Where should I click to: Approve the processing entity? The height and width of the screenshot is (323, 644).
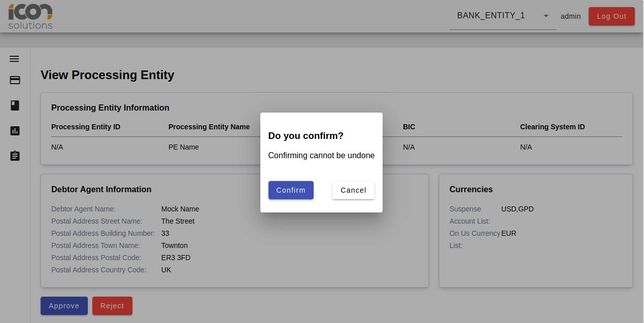tap(64, 306)
